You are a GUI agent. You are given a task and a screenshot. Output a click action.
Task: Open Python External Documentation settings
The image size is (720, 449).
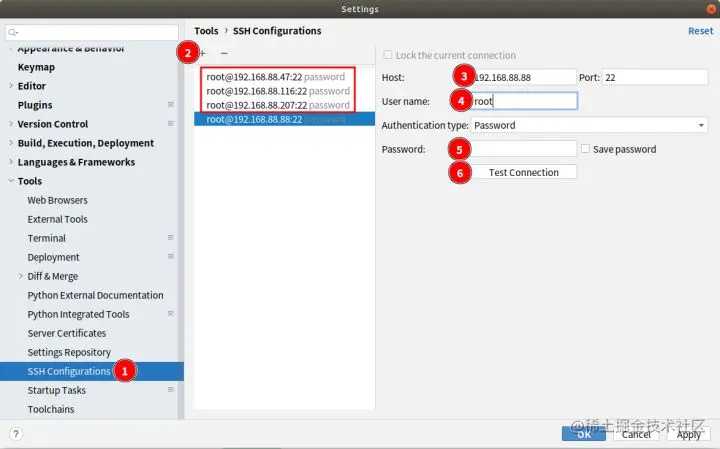pyautogui.click(x=96, y=295)
